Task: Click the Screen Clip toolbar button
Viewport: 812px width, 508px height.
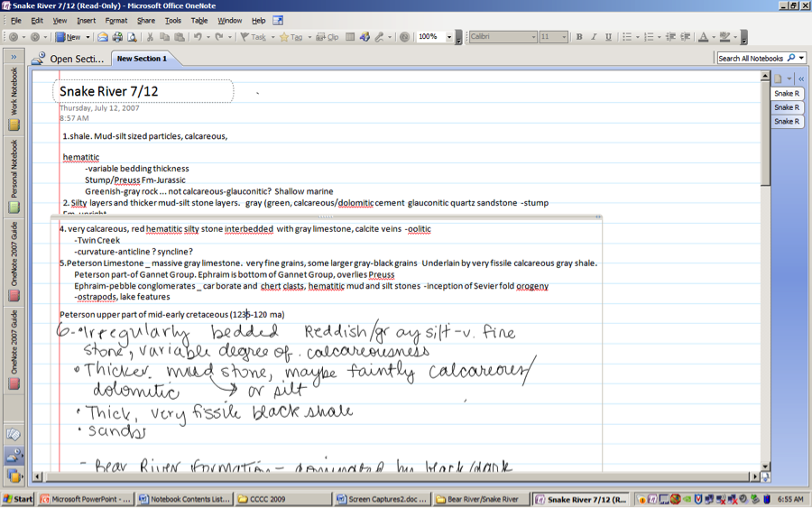Action: click(327, 37)
